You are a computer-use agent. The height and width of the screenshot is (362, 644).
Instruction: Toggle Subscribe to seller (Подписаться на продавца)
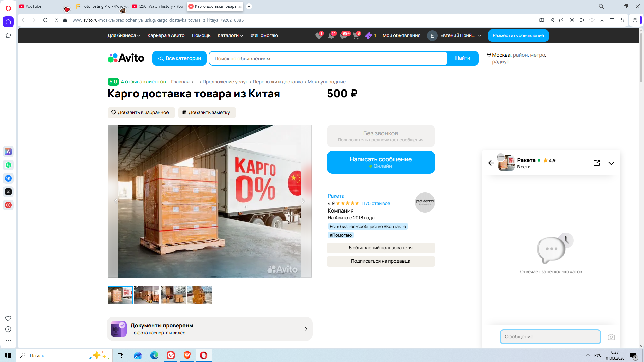(x=380, y=261)
